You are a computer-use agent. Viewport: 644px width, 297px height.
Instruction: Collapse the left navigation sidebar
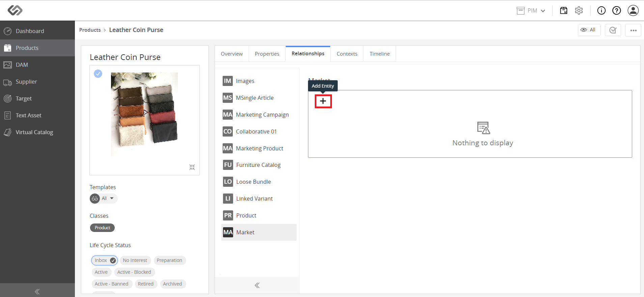(37, 291)
